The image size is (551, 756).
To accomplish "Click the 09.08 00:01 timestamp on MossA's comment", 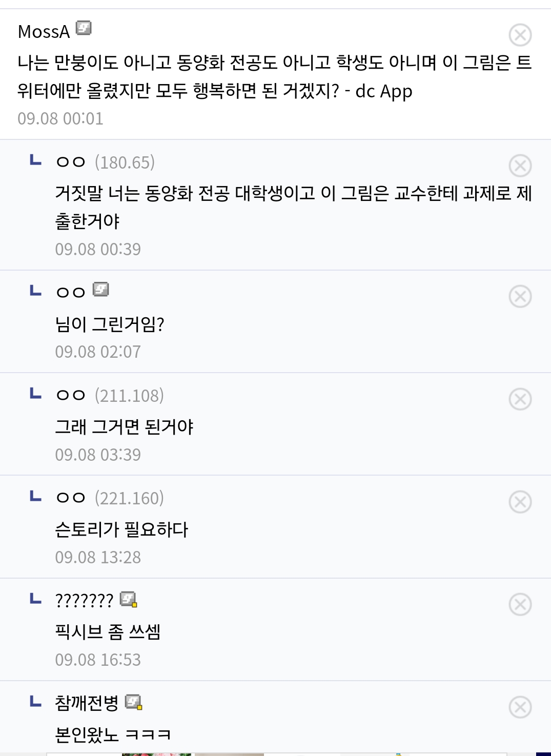I will tap(60, 119).
